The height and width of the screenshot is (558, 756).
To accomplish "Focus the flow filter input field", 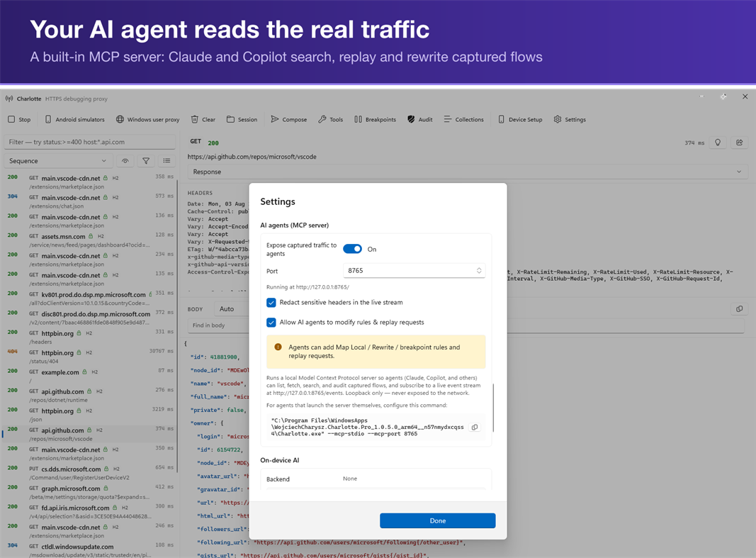I will tap(90, 143).
